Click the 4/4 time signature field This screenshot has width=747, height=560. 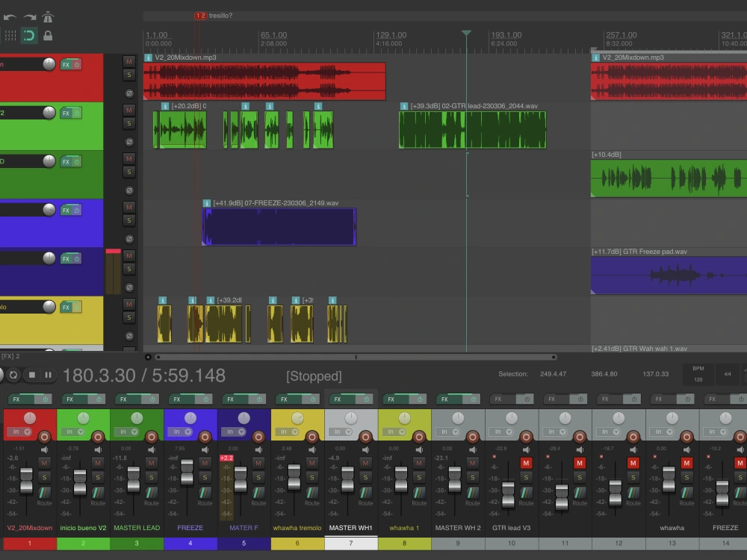(x=728, y=374)
